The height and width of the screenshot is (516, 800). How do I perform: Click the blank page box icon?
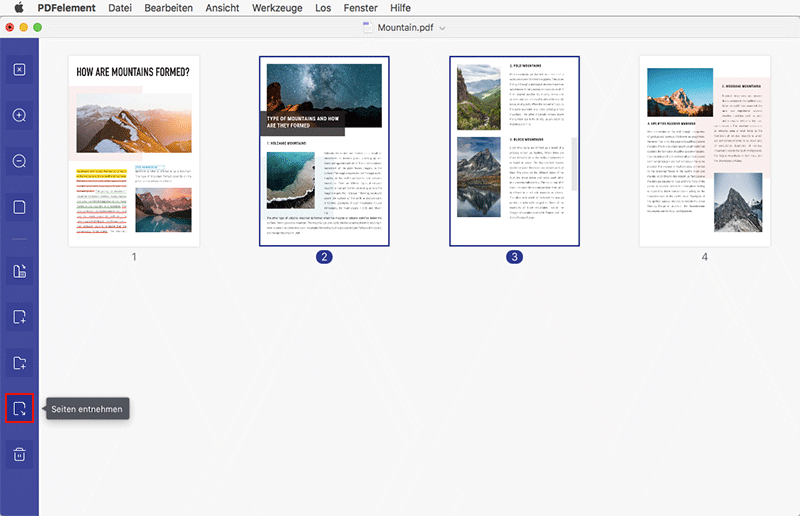click(19, 207)
